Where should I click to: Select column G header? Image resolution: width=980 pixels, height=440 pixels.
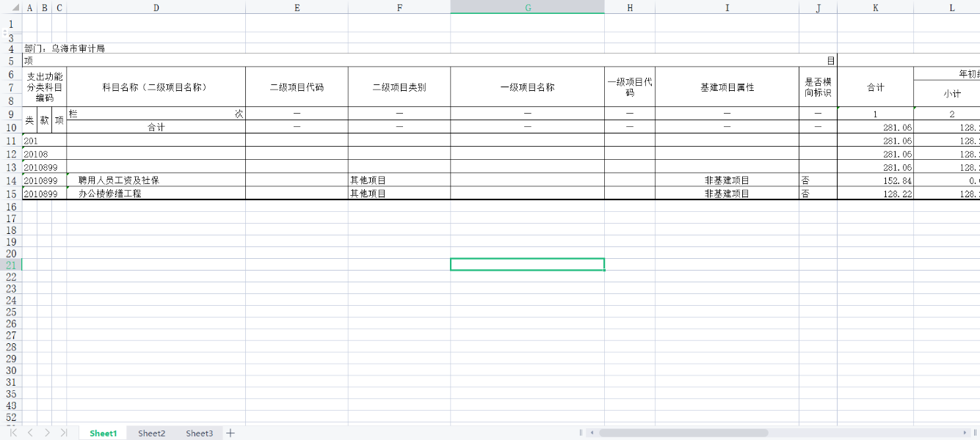click(x=527, y=8)
